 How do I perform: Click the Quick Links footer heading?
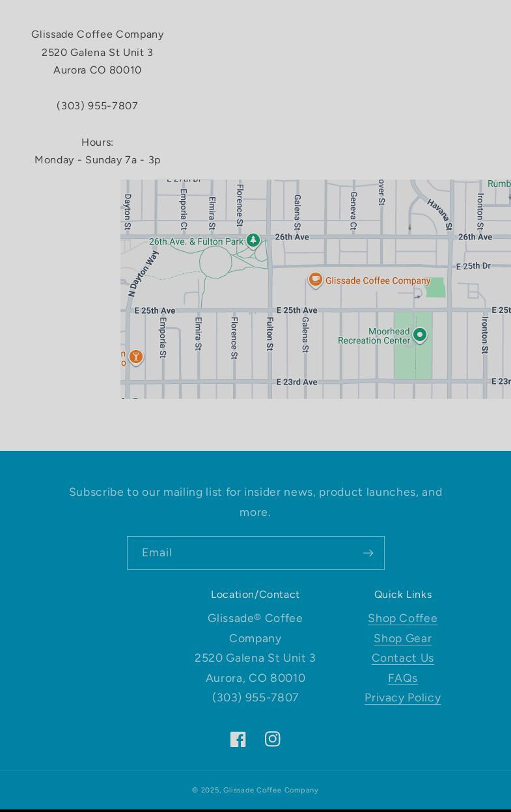(x=402, y=594)
